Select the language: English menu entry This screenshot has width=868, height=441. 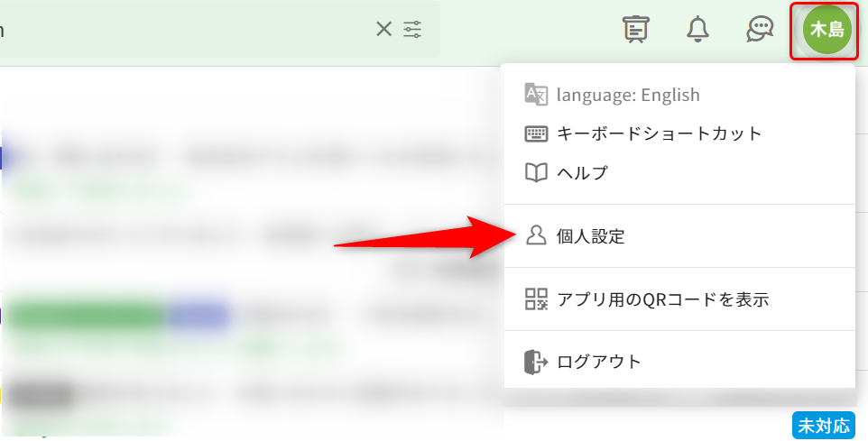(x=627, y=95)
